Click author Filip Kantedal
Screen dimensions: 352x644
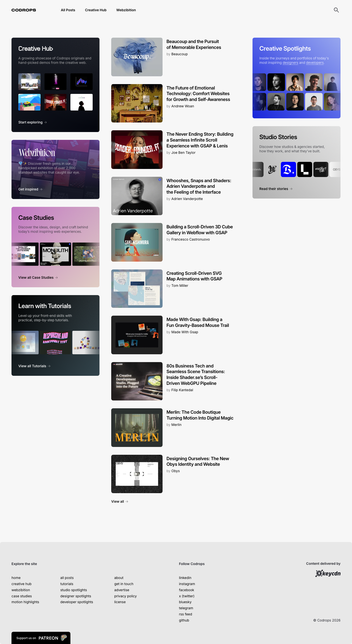coord(182,390)
